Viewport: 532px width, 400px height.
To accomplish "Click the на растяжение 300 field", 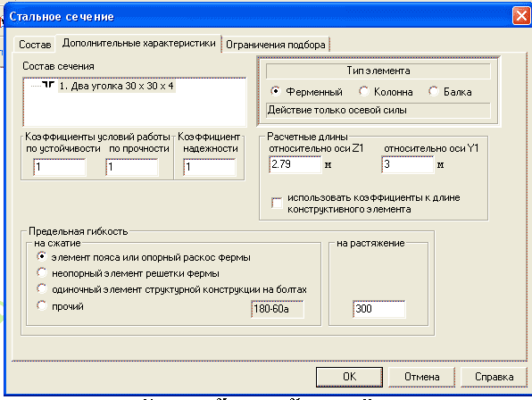I will coord(379,309).
